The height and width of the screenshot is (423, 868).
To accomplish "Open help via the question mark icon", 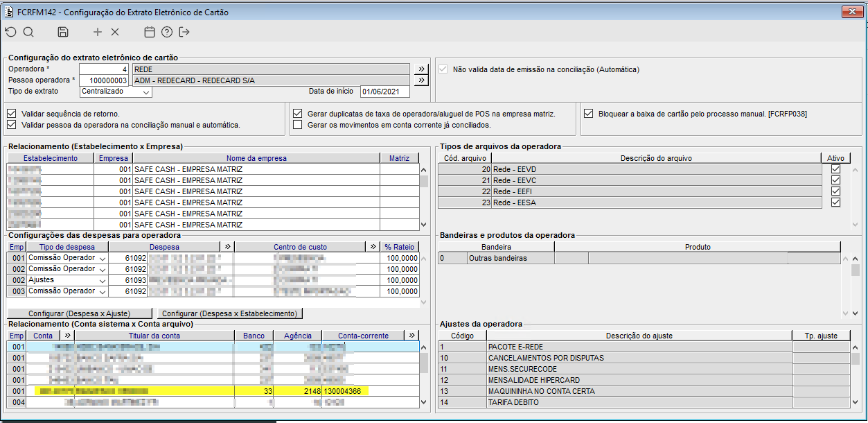I will [167, 32].
